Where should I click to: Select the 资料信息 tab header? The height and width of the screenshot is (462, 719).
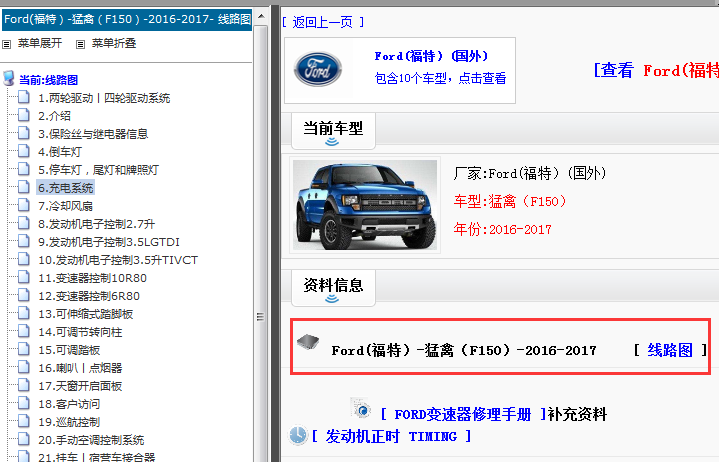(x=333, y=288)
